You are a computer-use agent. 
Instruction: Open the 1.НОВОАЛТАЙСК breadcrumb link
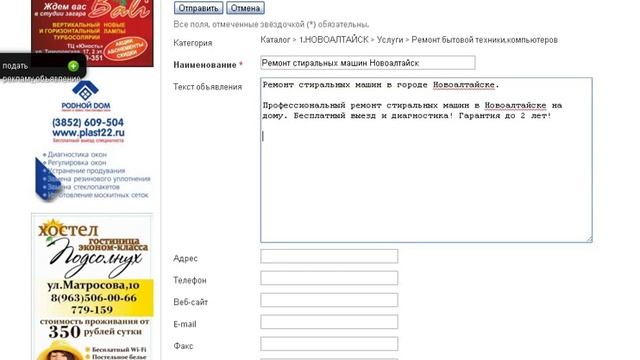(x=334, y=40)
